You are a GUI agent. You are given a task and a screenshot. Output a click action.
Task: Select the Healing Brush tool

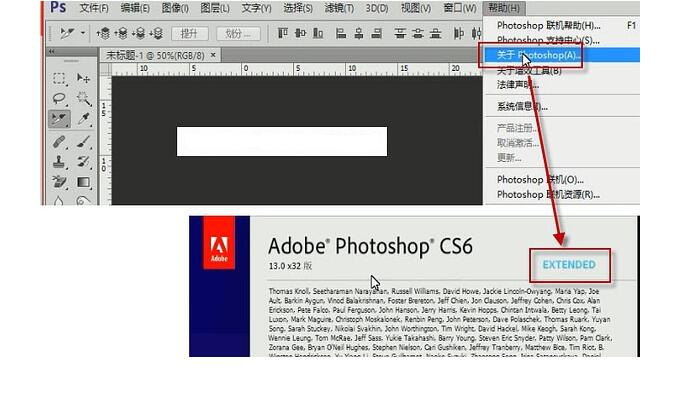tap(59, 141)
